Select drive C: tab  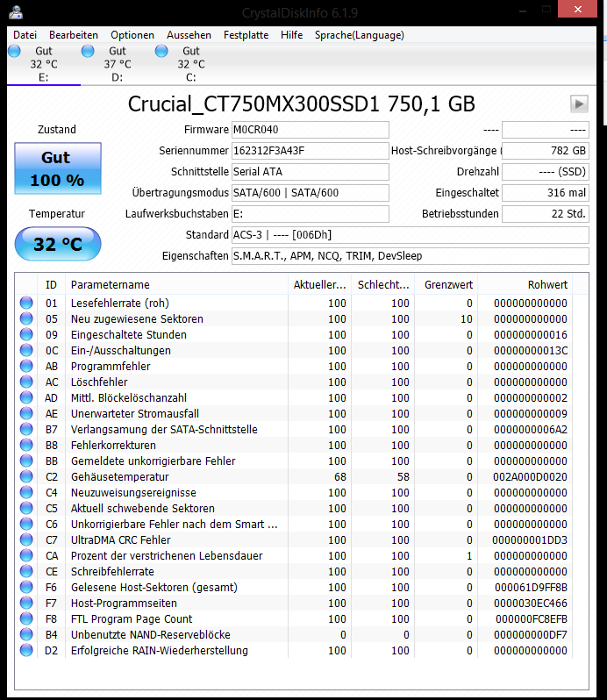(191, 64)
